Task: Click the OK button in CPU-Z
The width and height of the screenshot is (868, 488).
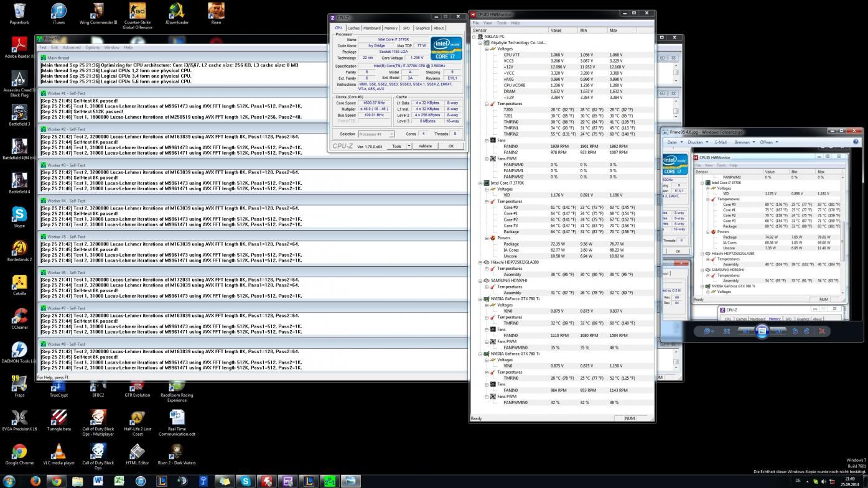Action: click(x=451, y=146)
